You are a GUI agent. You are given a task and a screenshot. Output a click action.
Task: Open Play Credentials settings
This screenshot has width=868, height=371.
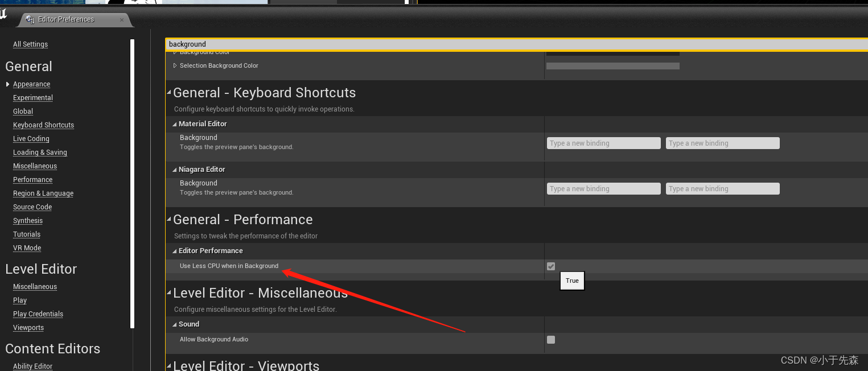pos(38,314)
